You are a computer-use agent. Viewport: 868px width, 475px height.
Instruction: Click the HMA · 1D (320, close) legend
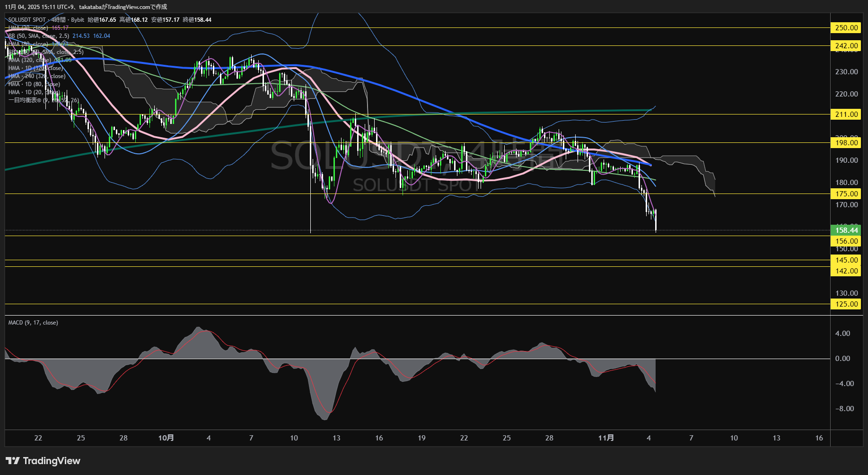coord(35,68)
